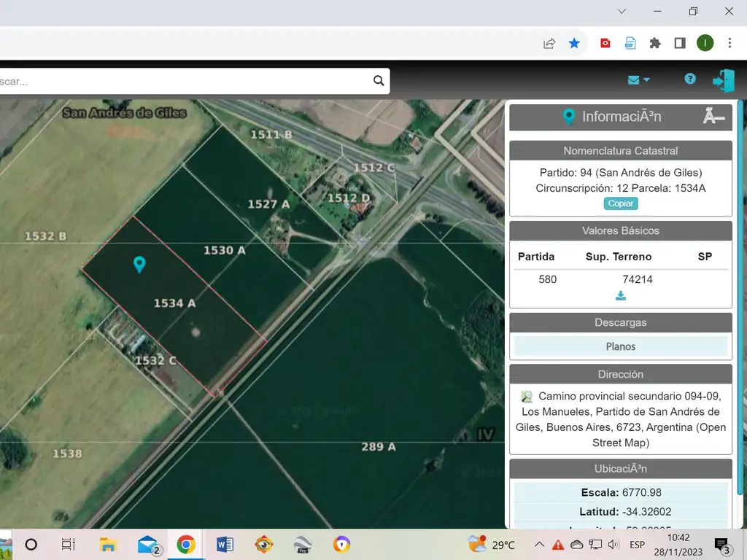The height and width of the screenshot is (560, 747).
Task: Click the map magnifier icon in Dirección
Action: coord(527,397)
